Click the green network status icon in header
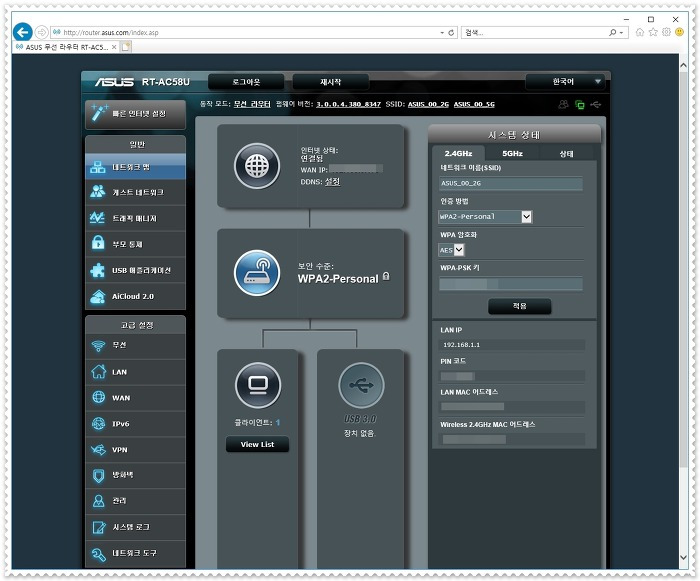 tap(579, 104)
